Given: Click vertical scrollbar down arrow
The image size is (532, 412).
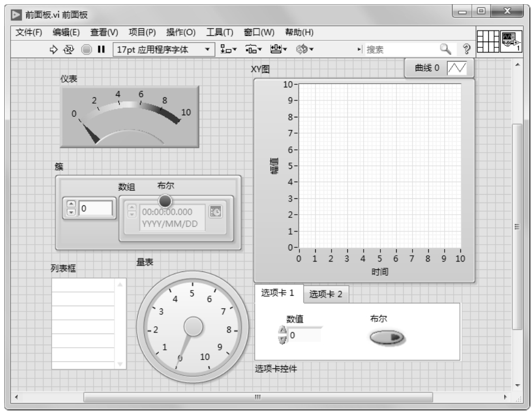Looking at the screenshot, I should tap(517, 385).
